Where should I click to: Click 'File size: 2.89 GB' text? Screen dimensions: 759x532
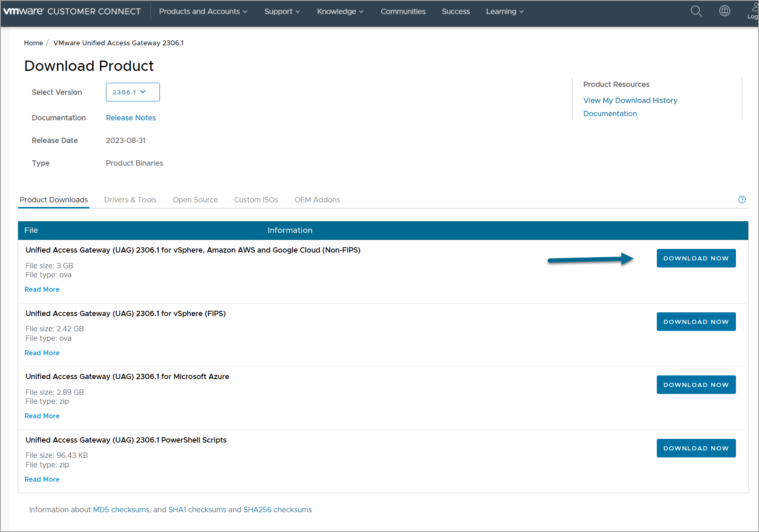coord(55,392)
